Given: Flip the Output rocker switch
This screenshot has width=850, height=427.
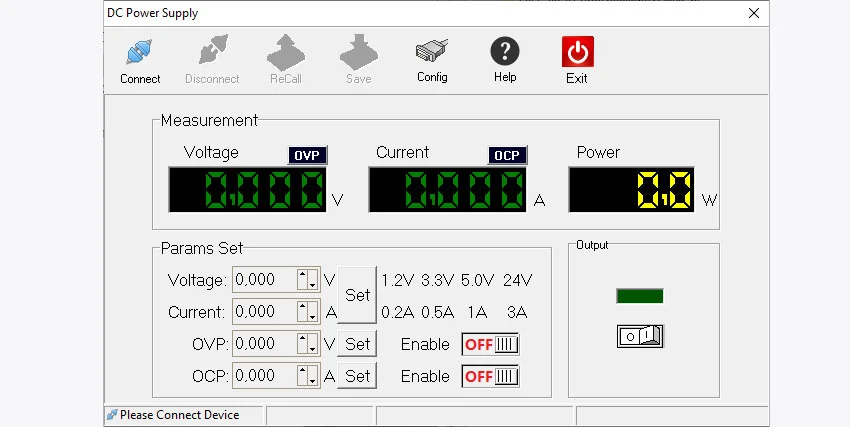Looking at the screenshot, I should coord(641,336).
